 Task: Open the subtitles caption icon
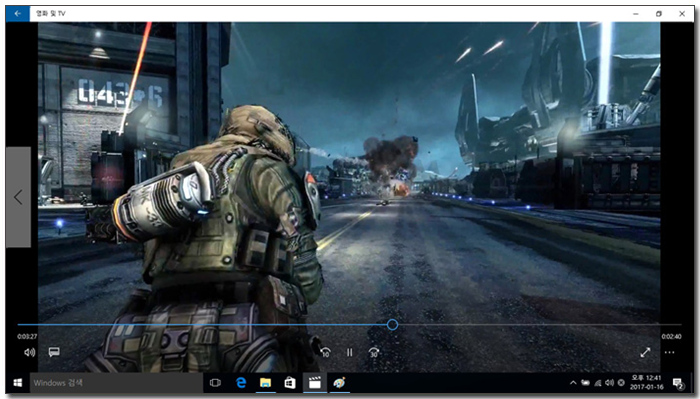(x=54, y=352)
